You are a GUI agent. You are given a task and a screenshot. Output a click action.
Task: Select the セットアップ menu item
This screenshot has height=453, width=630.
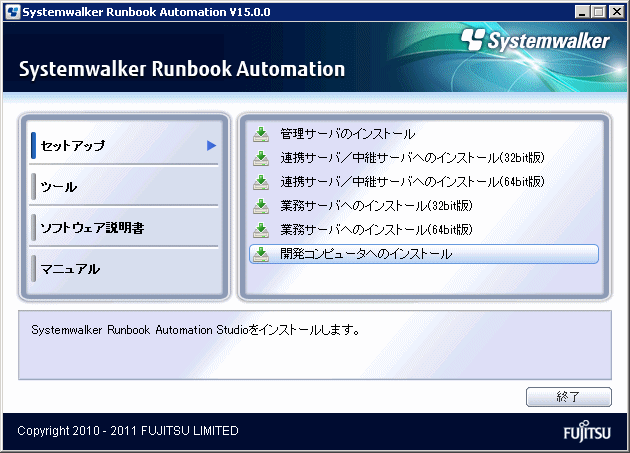point(124,145)
